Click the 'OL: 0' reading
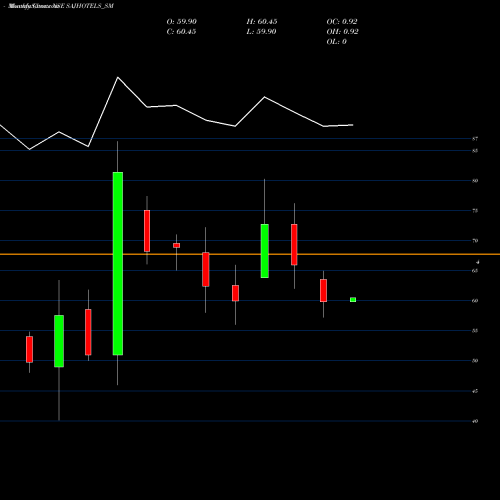500x500 pixels. (x=337, y=42)
